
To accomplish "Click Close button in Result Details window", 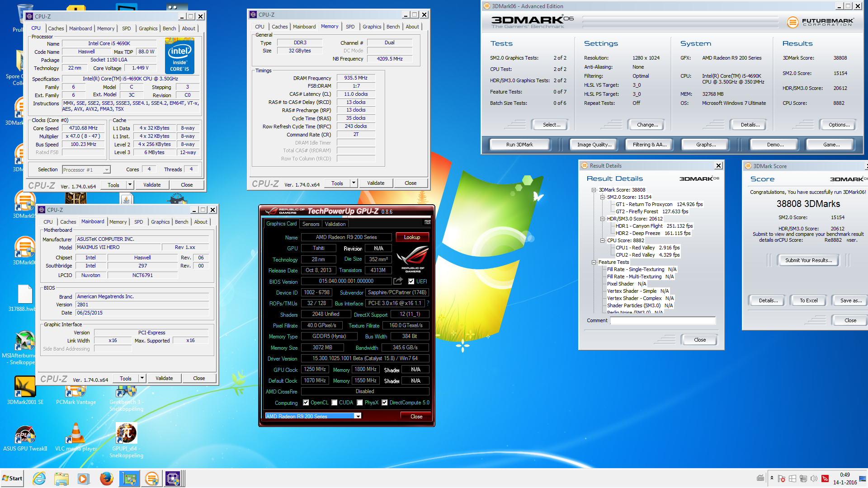I will [700, 340].
